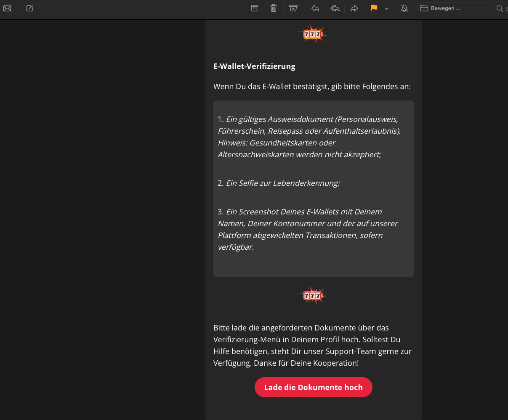The height and width of the screenshot is (420, 508).
Task: Click the lower 777 slot machine image
Action: [312, 296]
